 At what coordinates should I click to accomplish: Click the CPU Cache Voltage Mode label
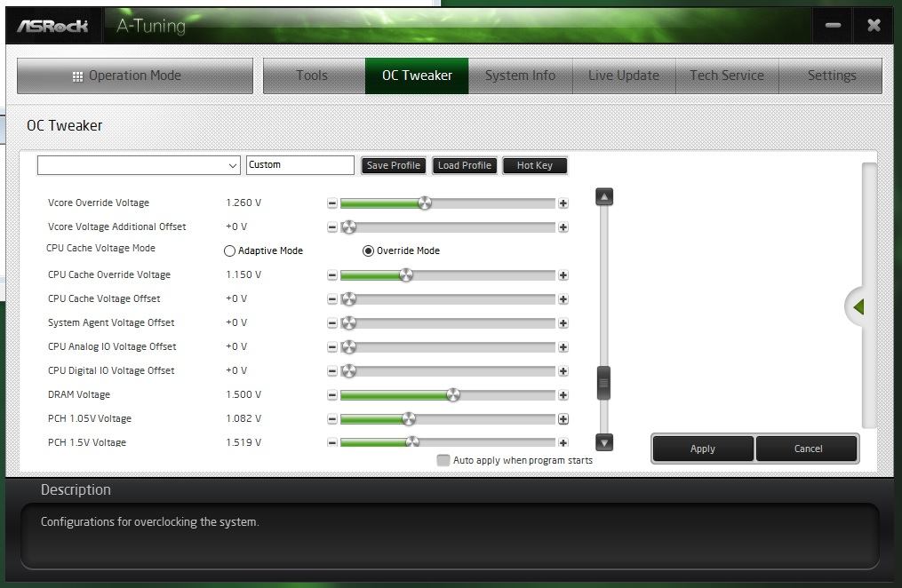pos(100,249)
